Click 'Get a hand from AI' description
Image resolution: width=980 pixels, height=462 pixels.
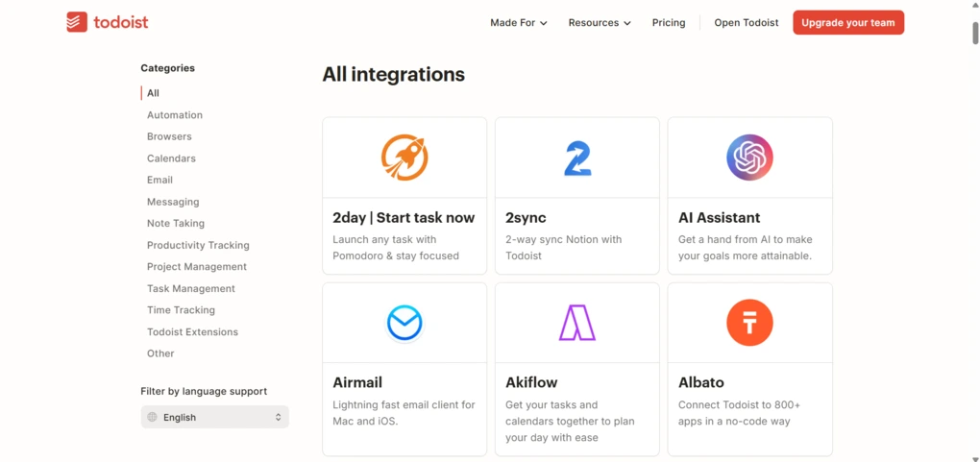pos(745,248)
